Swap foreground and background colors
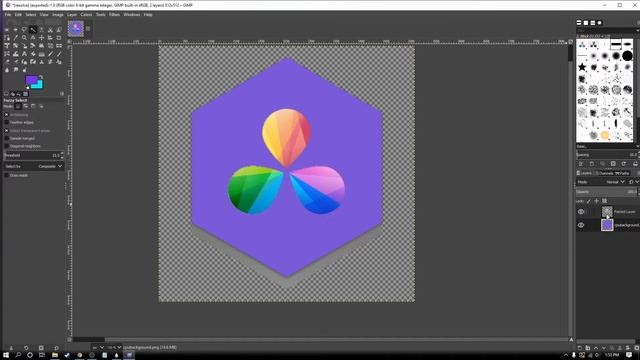The height and width of the screenshot is (360, 640). 41,77
